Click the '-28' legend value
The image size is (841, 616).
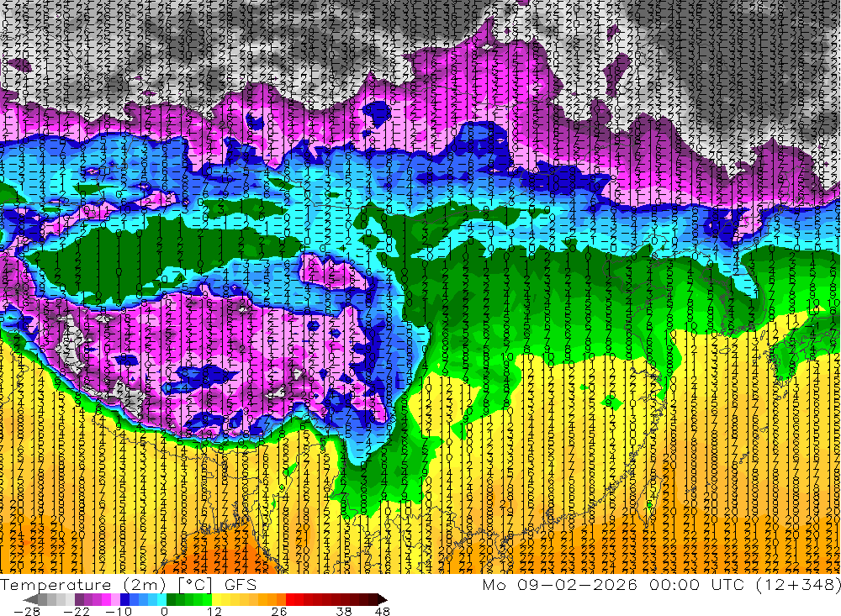[x=27, y=612]
